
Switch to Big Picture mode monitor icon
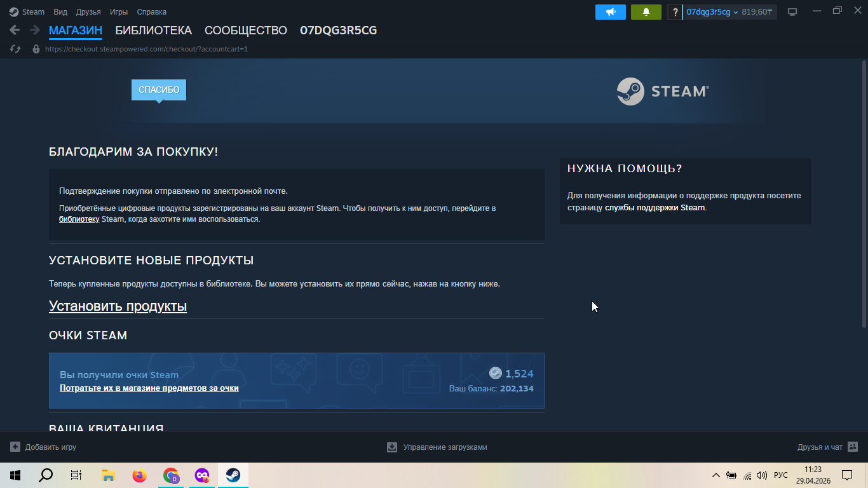pyautogui.click(x=792, y=12)
